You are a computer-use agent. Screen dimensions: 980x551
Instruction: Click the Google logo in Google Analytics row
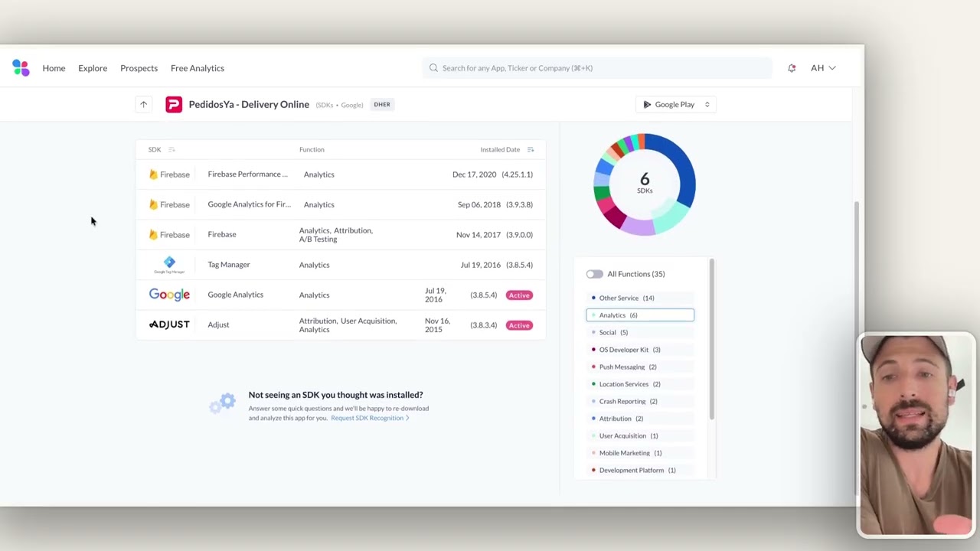[x=169, y=295]
